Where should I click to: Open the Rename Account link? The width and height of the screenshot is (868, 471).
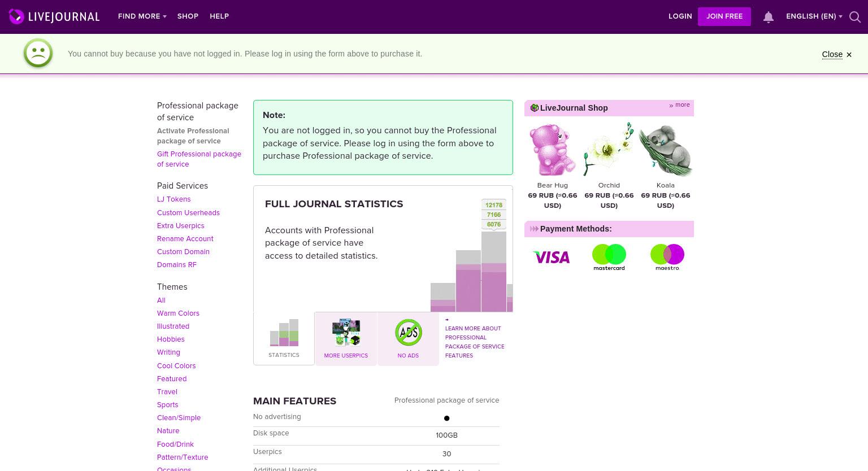[x=185, y=239]
